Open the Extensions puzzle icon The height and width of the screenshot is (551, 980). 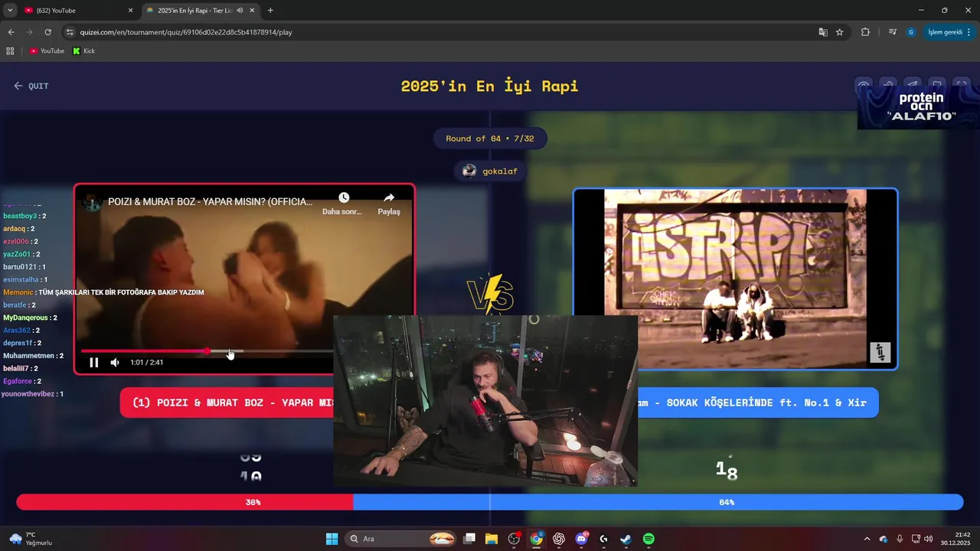tap(866, 32)
